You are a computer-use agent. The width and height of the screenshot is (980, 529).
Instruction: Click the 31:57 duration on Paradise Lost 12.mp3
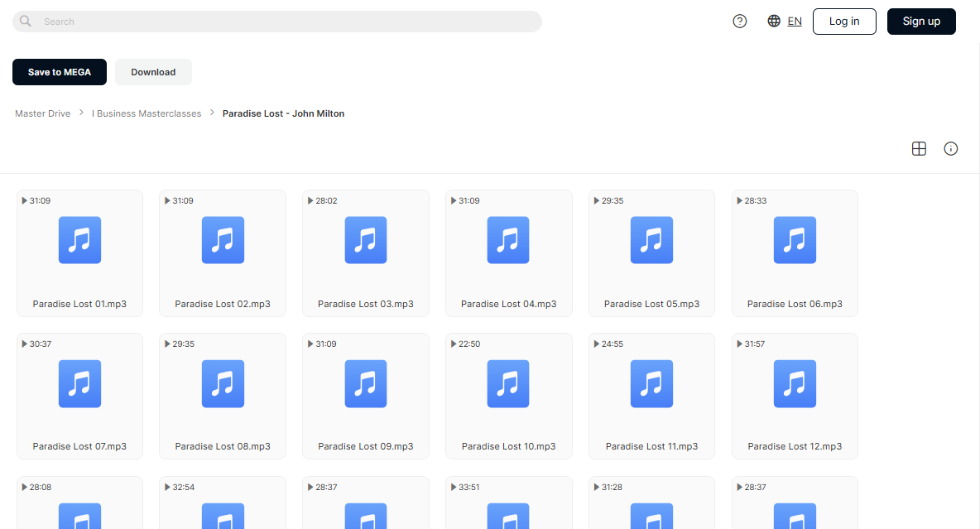pos(755,344)
